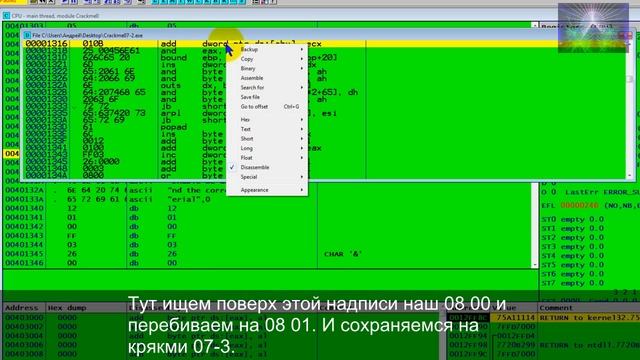The height and width of the screenshot is (360, 640).
Task: Select address 0040132A in the CPU disassembly
Action: [x=24, y=190]
